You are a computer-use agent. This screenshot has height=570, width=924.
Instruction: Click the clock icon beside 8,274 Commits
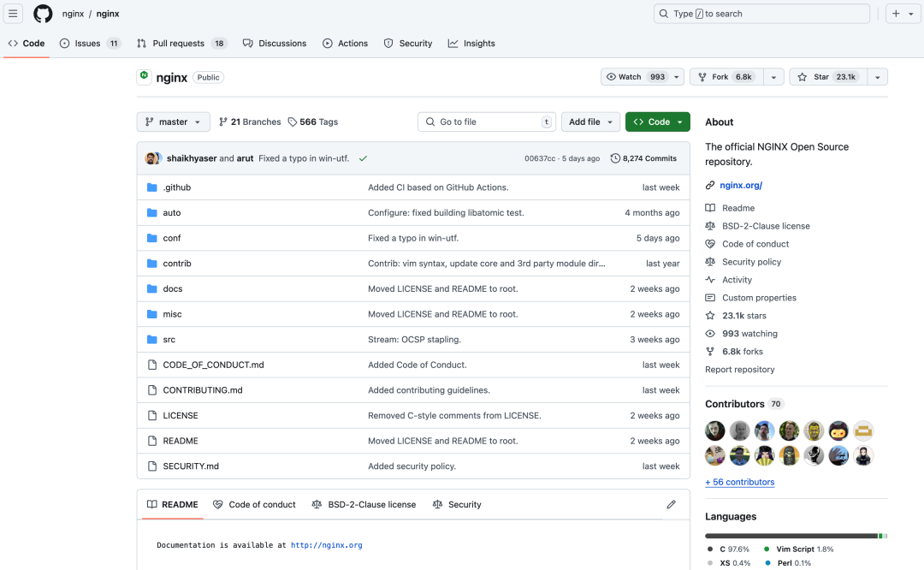[x=615, y=158]
